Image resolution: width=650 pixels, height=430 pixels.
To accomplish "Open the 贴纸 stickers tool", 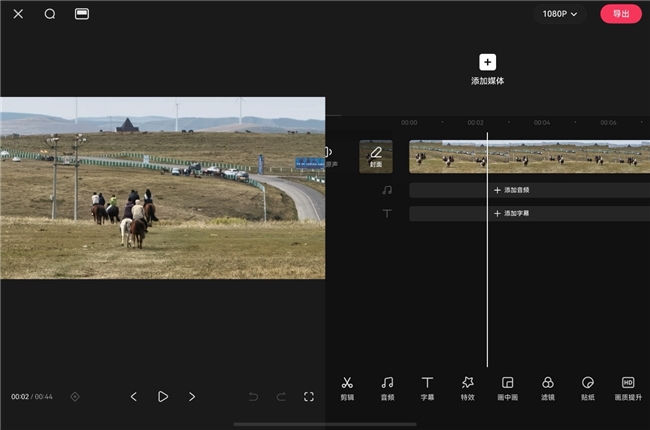I will click(x=588, y=389).
